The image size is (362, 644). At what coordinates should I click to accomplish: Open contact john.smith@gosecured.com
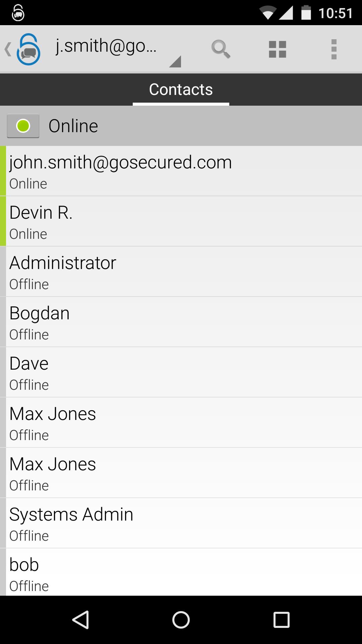181,171
